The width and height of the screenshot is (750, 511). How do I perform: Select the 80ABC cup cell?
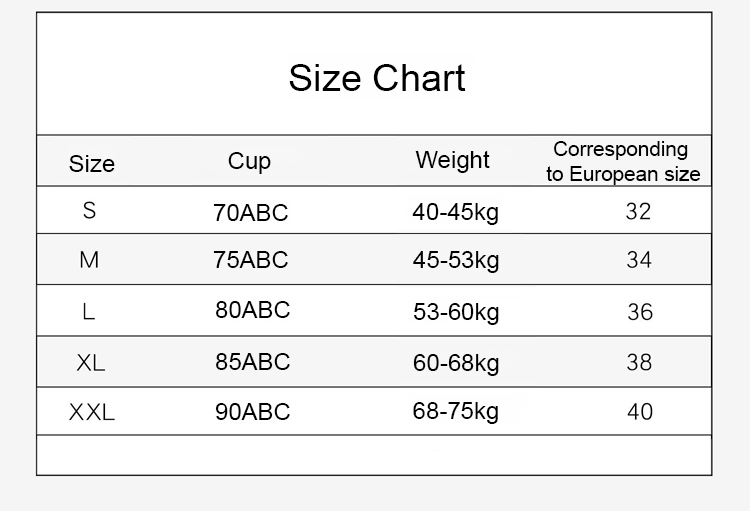[252, 310]
